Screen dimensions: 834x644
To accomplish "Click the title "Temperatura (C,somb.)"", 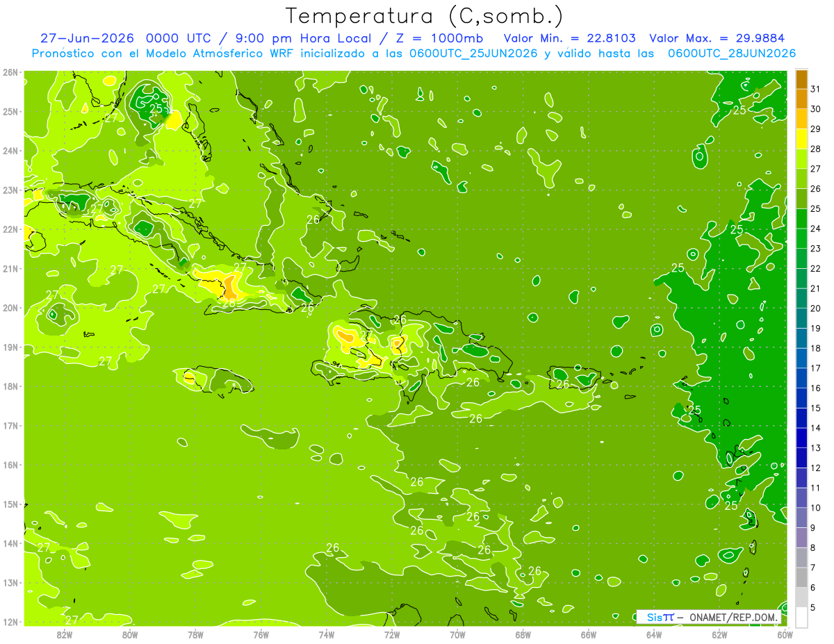I will [424, 16].
